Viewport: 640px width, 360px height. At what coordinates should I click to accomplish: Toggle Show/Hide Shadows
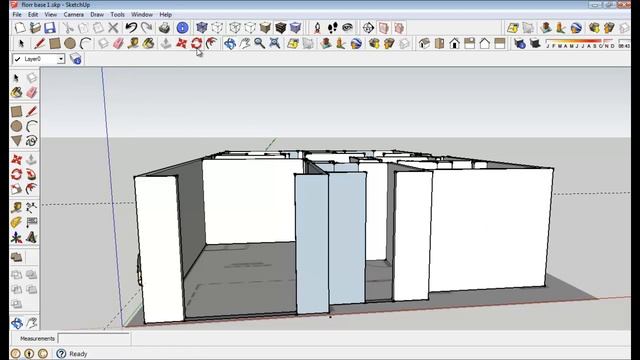pos(535,43)
